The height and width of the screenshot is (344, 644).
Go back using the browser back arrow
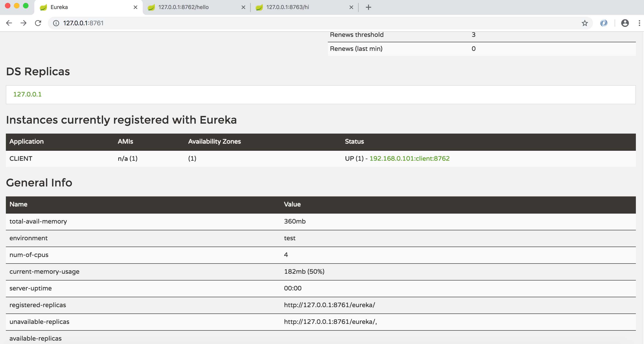click(x=9, y=23)
